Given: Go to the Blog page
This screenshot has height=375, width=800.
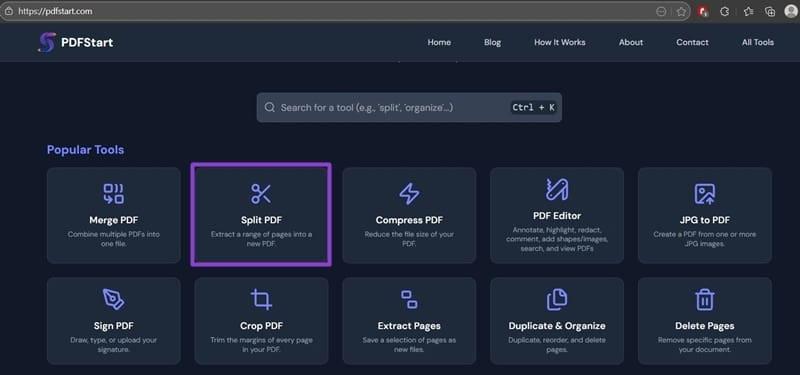Looking at the screenshot, I should pyautogui.click(x=492, y=42).
